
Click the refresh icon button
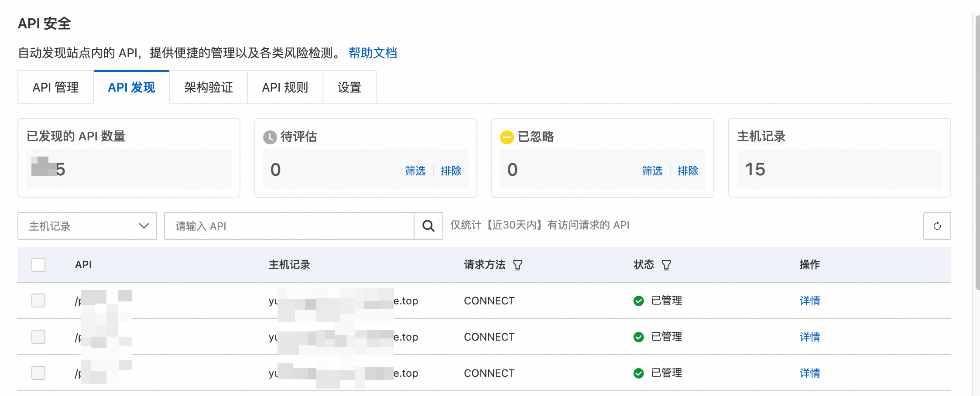[x=937, y=226]
